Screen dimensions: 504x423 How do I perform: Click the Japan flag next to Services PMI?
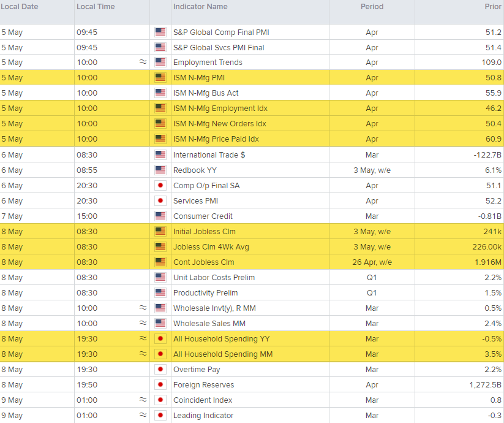[160, 200]
